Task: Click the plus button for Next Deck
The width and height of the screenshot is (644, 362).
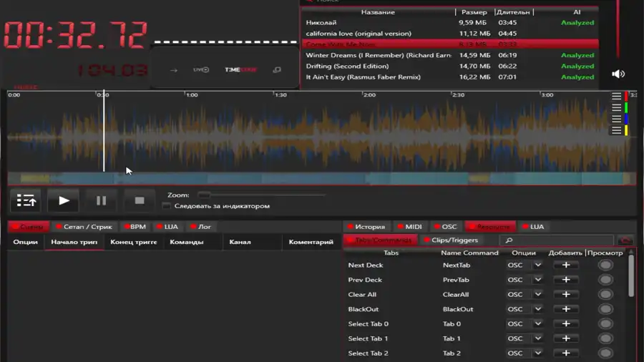Action: (565, 265)
